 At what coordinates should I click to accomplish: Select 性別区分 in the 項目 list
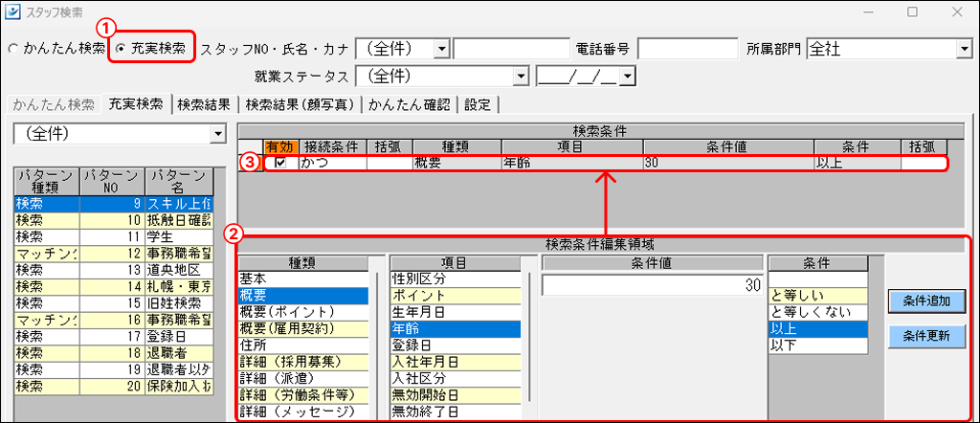click(456, 278)
